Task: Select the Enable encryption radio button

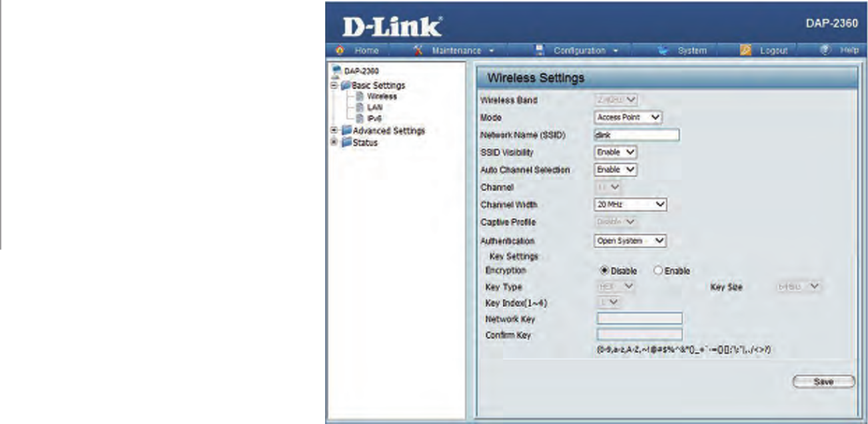Action: coord(658,271)
